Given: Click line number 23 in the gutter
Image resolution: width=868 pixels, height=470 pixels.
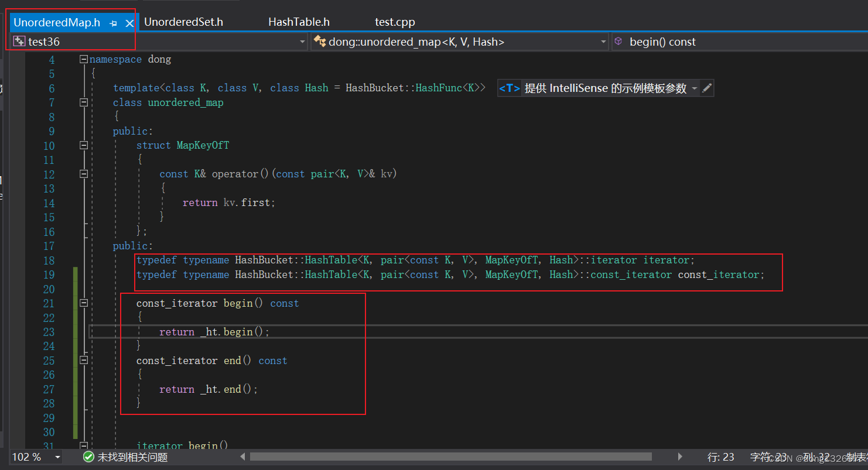Looking at the screenshot, I should [x=49, y=332].
